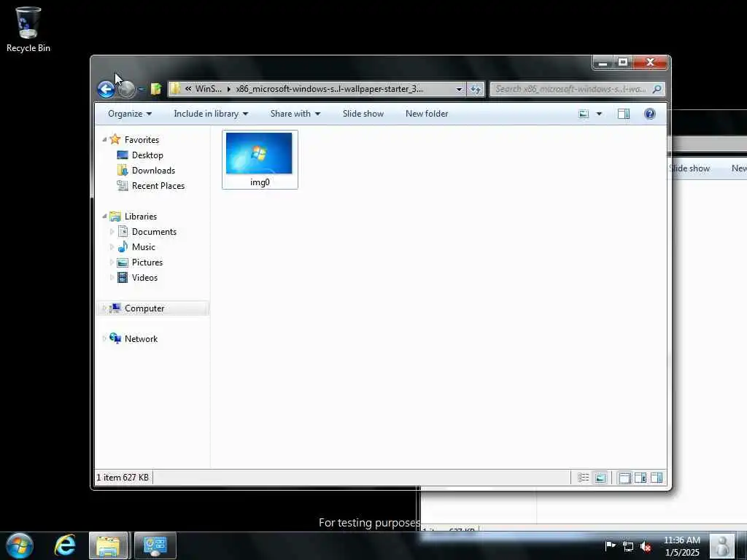Switch to details view in status bar
Image resolution: width=747 pixels, height=560 pixels.
coord(583,478)
